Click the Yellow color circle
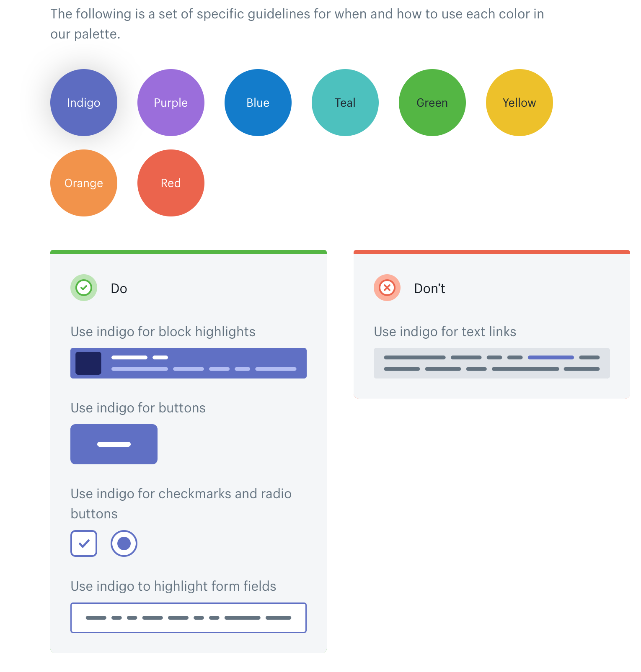 click(520, 103)
